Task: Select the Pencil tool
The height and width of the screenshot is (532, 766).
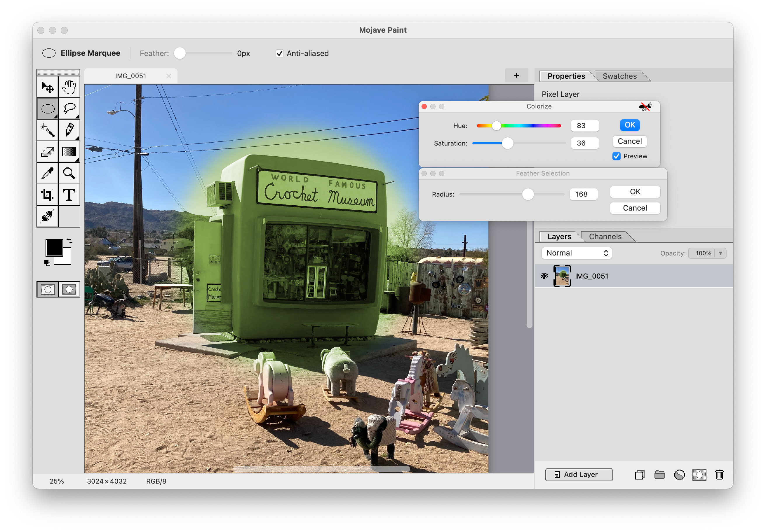Action: 69,130
